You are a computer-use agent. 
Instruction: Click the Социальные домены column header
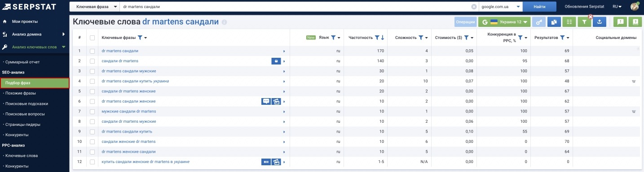[616, 38]
